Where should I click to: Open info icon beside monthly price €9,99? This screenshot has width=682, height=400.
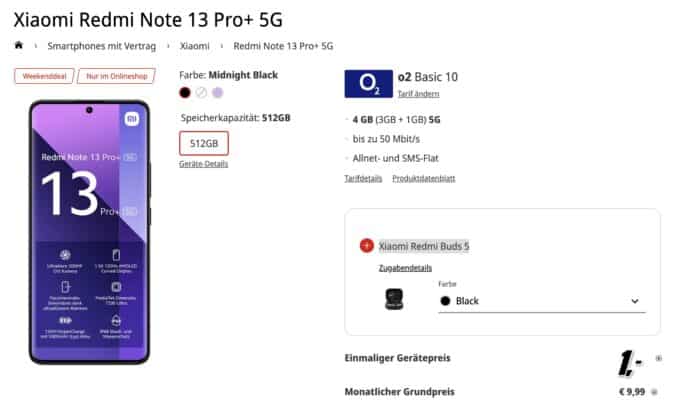click(654, 392)
